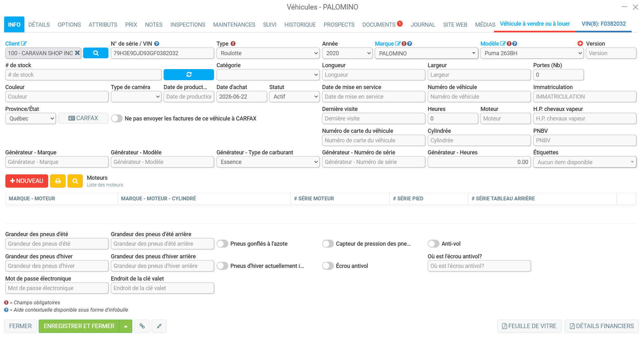This screenshot has width=644, height=337.
Task: Click the compress icon button in footer
Action: [x=159, y=326]
